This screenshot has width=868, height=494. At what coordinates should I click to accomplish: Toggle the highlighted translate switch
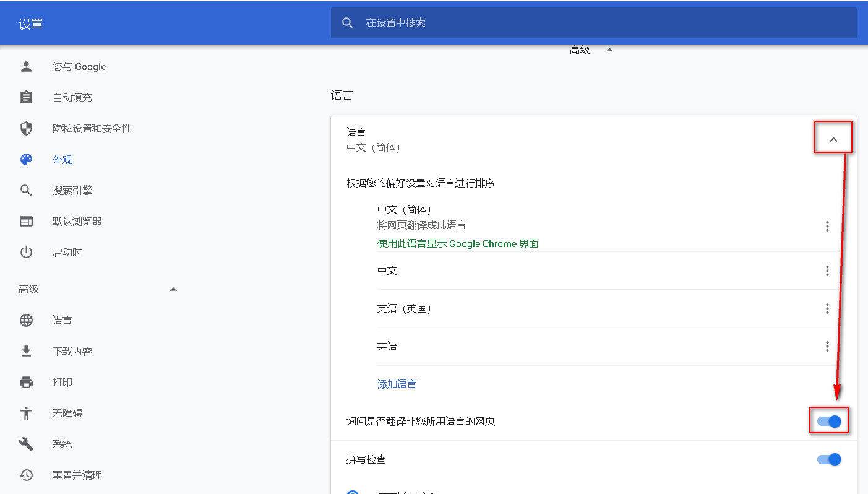[830, 421]
